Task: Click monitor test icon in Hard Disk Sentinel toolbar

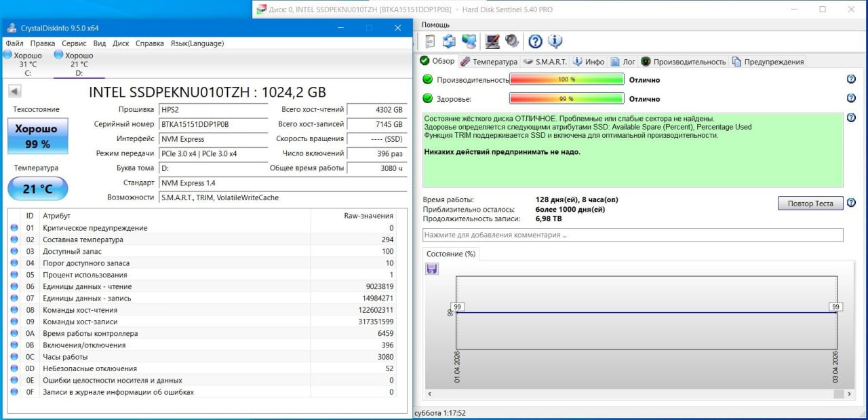Action: point(493,41)
